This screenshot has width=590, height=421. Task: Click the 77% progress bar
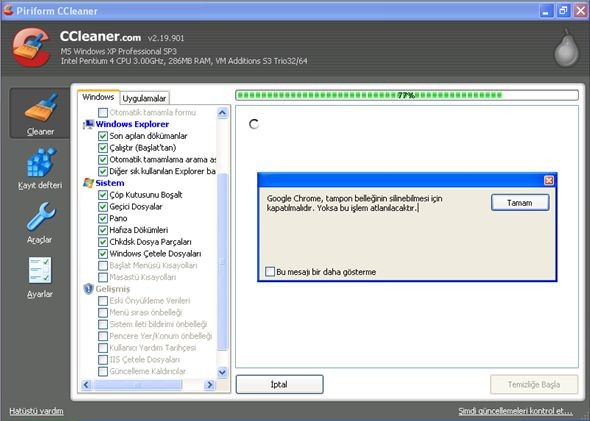pyautogui.click(x=407, y=95)
